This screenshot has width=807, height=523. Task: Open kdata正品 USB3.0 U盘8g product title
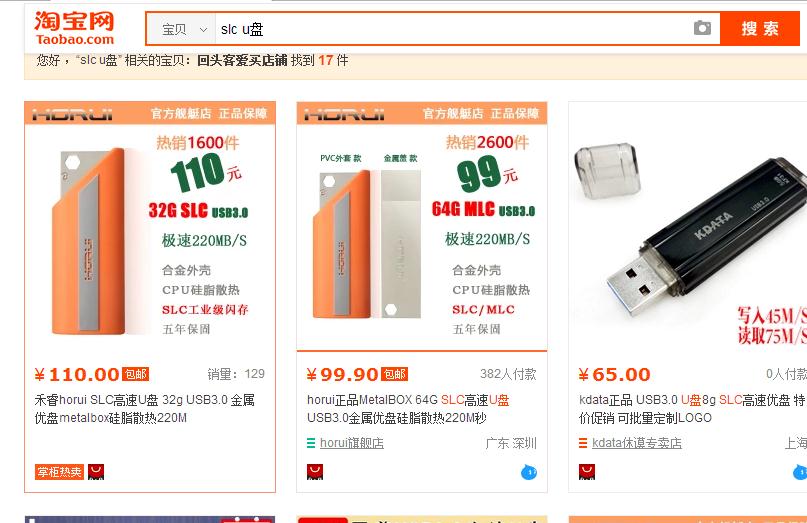692,409
